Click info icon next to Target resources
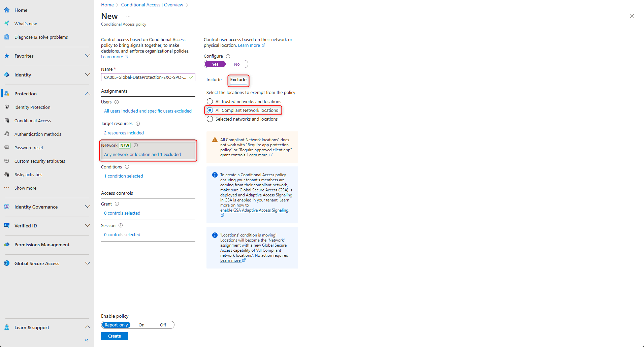Image resolution: width=644 pixels, height=347 pixels. coord(138,124)
